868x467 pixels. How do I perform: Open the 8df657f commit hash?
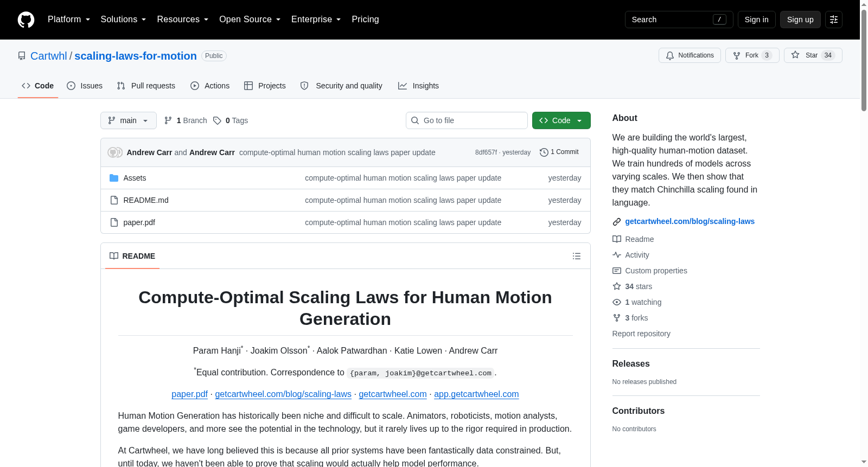[486, 152]
